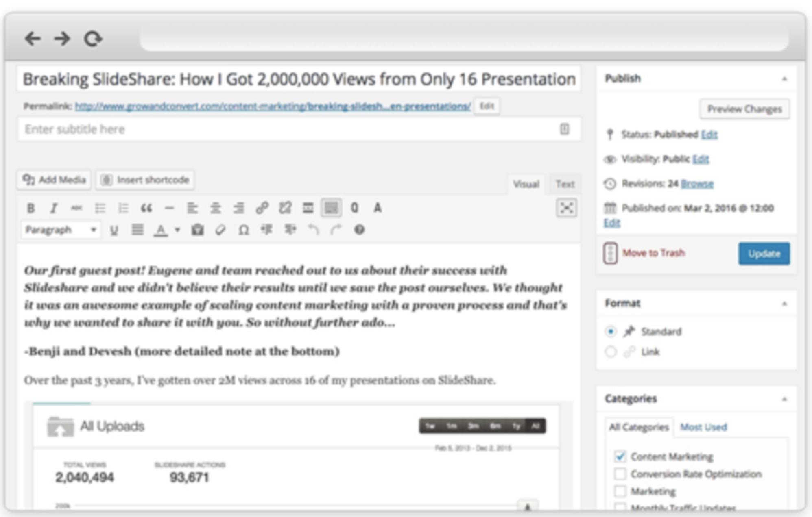Insert a numbered list
Viewport: 812px width, 517px height.
[123, 208]
